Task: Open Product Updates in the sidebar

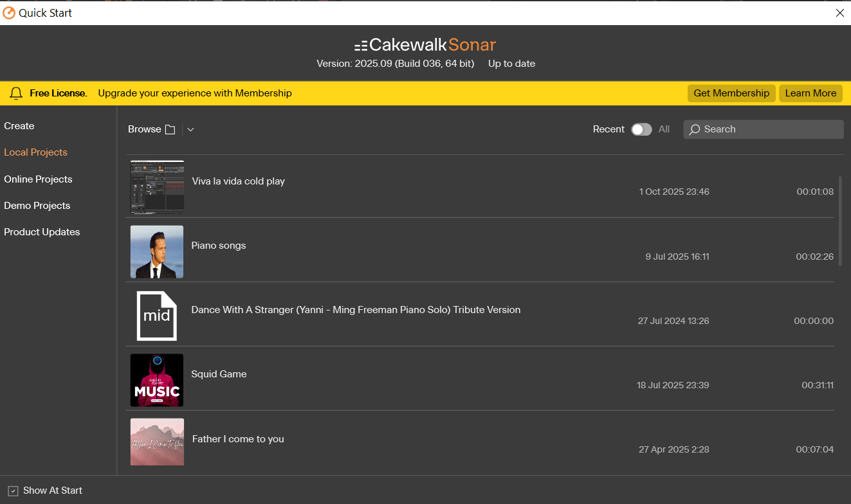Action: tap(42, 232)
